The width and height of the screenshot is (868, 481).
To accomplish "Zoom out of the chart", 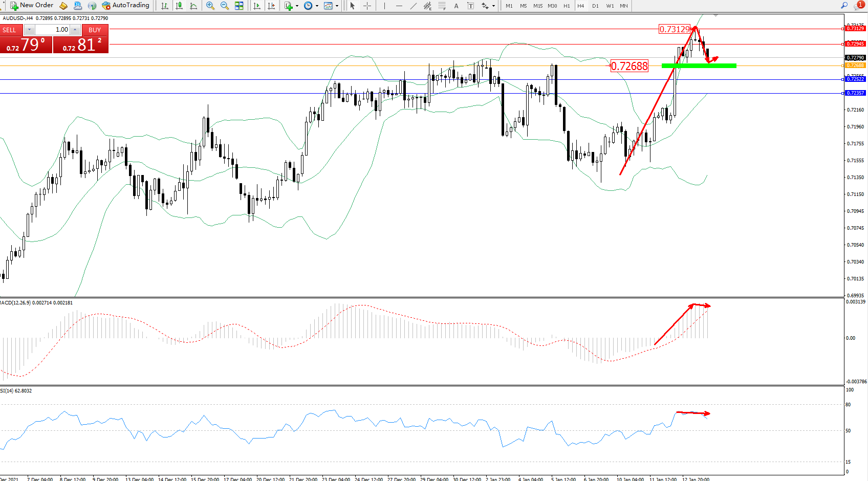I will (x=225, y=6).
